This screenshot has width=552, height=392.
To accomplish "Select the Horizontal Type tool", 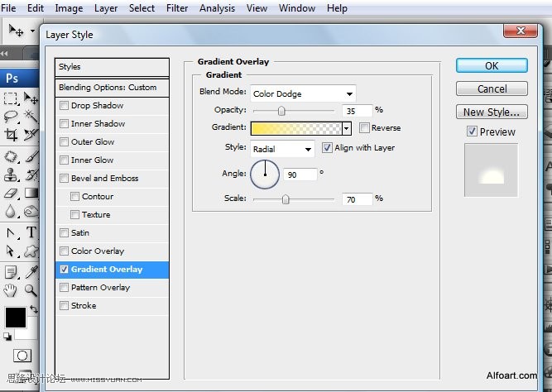I will [31, 232].
